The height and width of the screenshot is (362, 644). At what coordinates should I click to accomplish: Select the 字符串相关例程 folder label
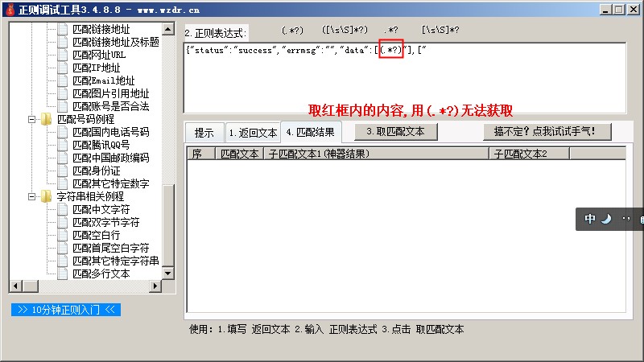pyautogui.click(x=90, y=196)
